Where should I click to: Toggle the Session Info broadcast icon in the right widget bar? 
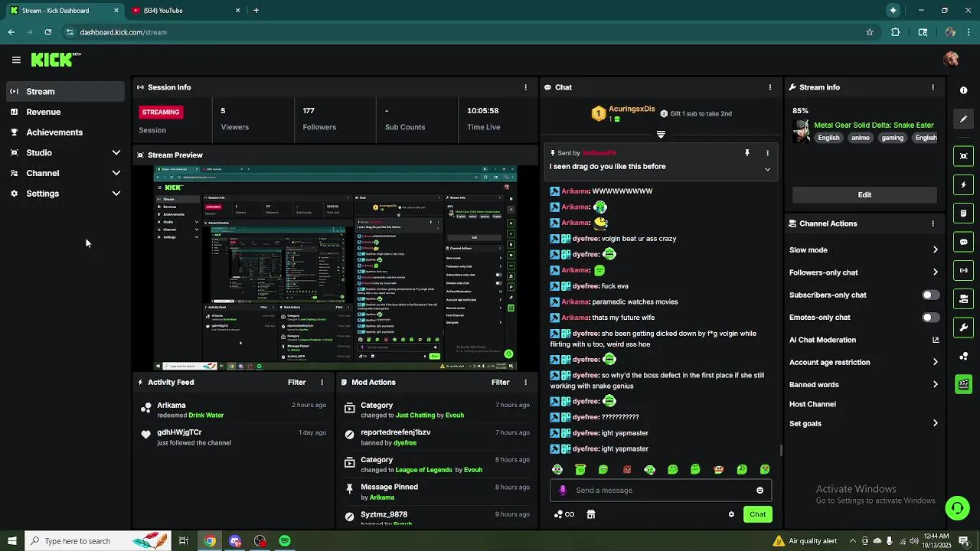pyautogui.click(x=963, y=270)
